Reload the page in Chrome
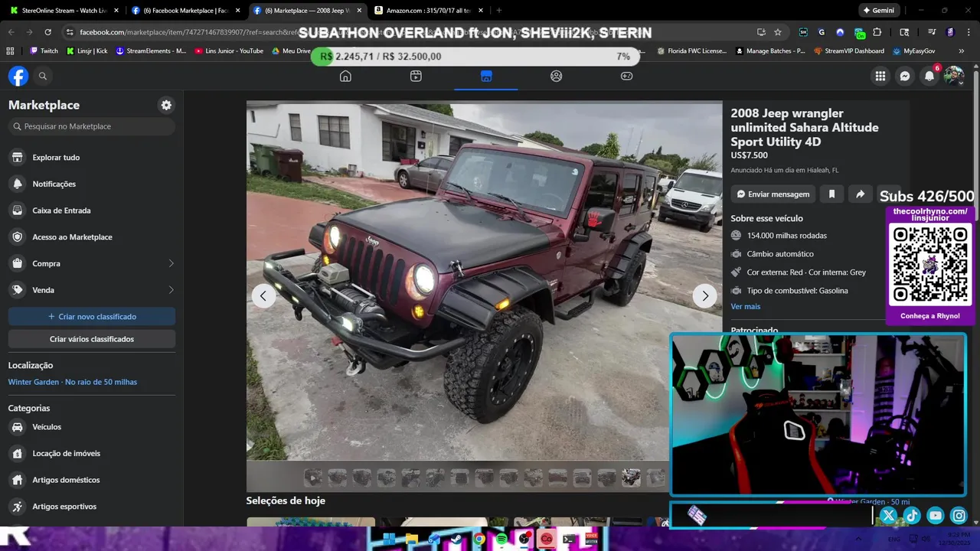980x551 pixels. tap(47, 32)
